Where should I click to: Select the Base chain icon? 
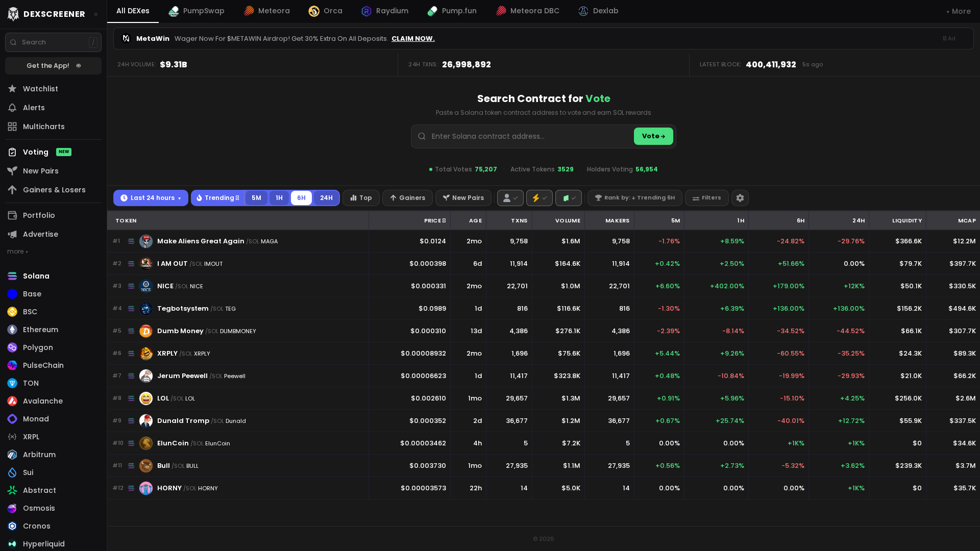click(12, 294)
